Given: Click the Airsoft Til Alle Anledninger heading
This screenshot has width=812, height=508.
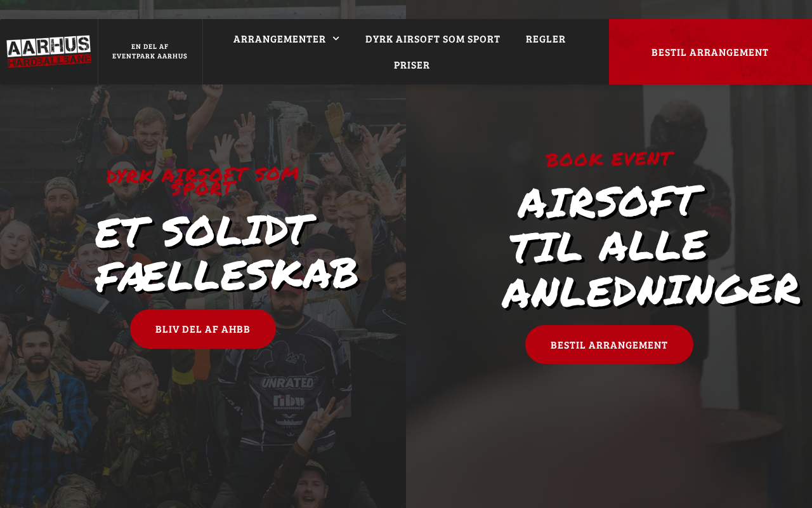Looking at the screenshot, I should coord(650,245).
